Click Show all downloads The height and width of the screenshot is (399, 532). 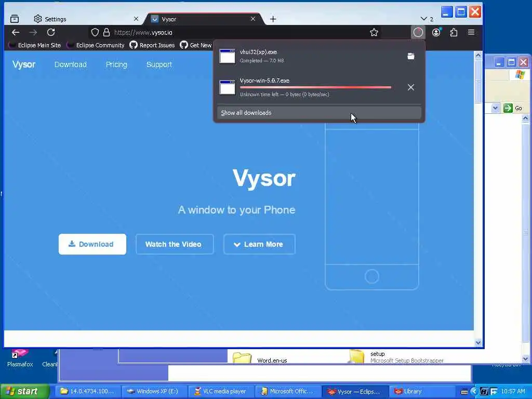[x=319, y=113]
